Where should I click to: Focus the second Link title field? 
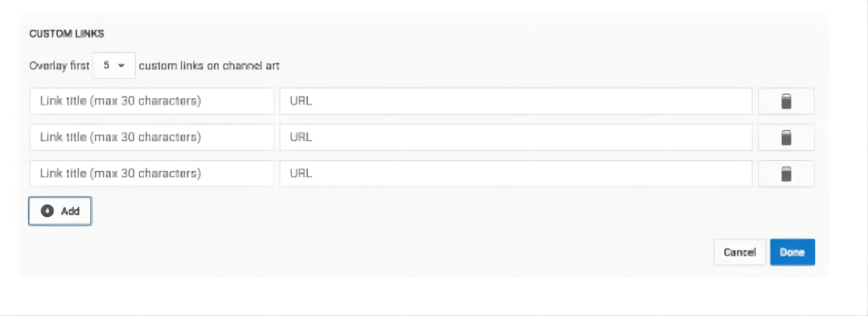tap(152, 137)
